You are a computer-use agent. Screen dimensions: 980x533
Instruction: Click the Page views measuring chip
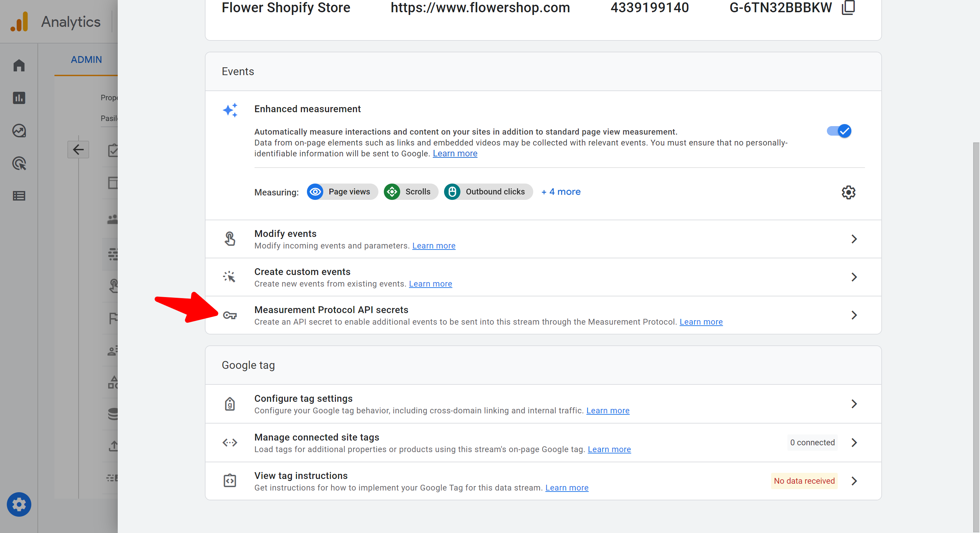tap(342, 192)
